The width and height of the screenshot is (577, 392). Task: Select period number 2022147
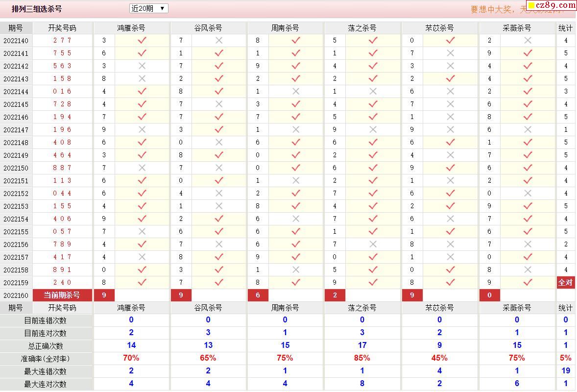coord(16,129)
